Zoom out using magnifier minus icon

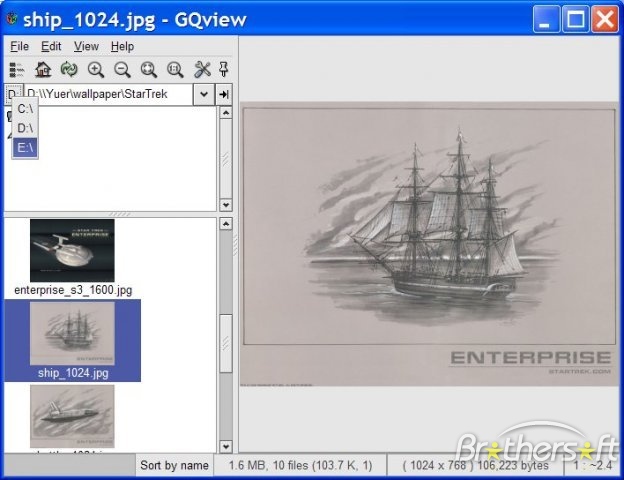click(x=122, y=70)
